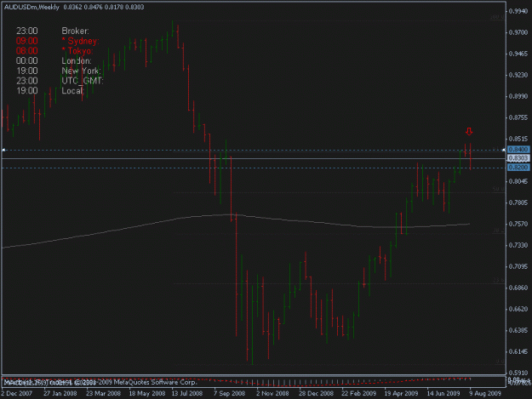
Task: Click the Fibonacci 50.0 level label
Action: pyautogui.click(x=498, y=189)
